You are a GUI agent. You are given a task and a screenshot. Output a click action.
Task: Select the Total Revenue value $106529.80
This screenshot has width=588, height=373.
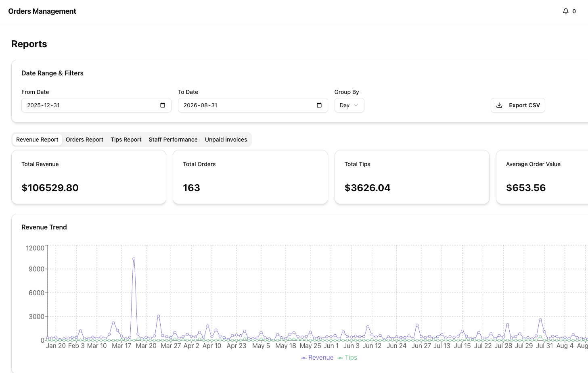tap(50, 188)
